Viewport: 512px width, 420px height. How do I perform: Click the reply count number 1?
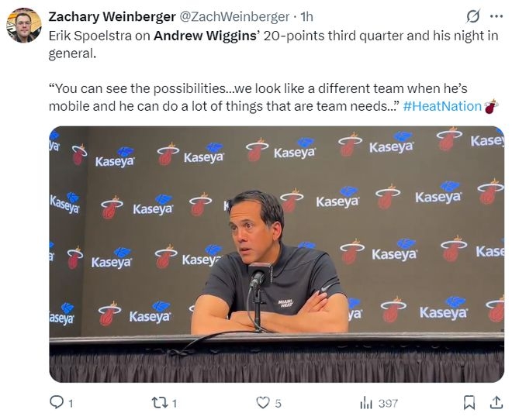(x=71, y=404)
